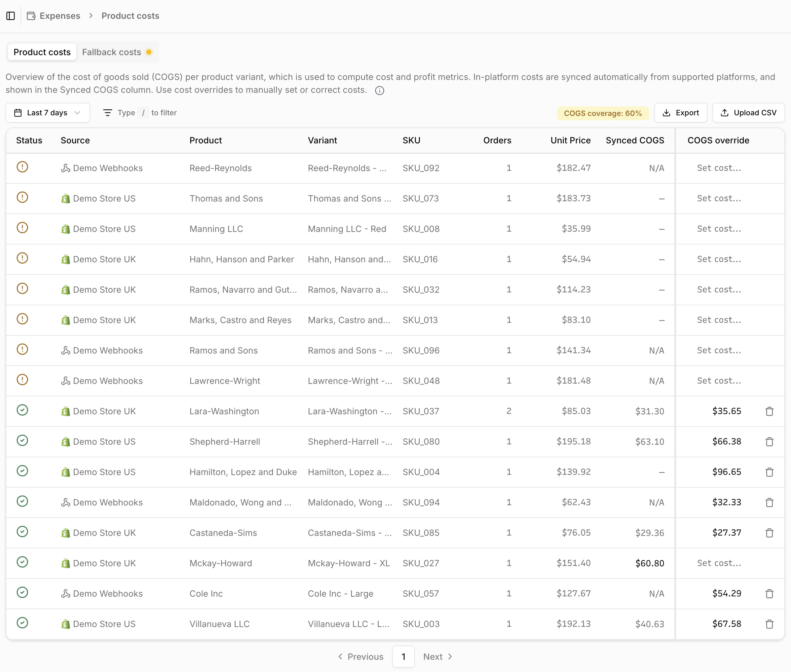This screenshot has width=791, height=672.
Task: Click Upload CSV button
Action: 748,113
